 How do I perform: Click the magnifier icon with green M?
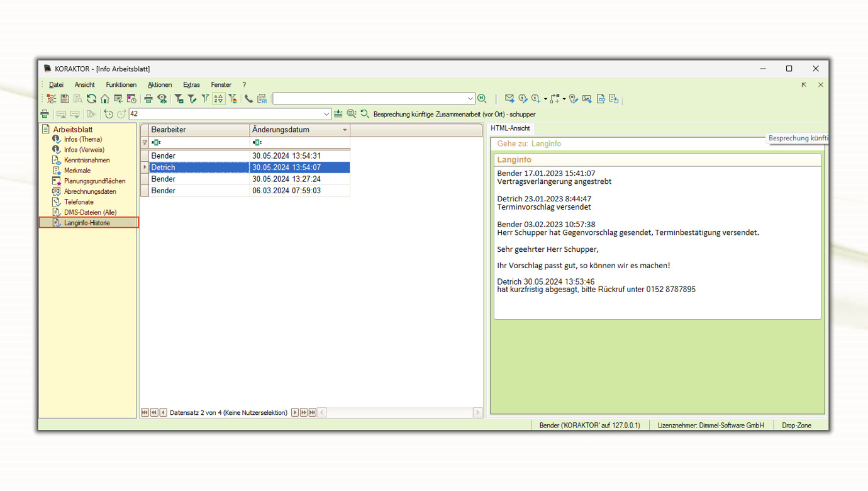(482, 99)
